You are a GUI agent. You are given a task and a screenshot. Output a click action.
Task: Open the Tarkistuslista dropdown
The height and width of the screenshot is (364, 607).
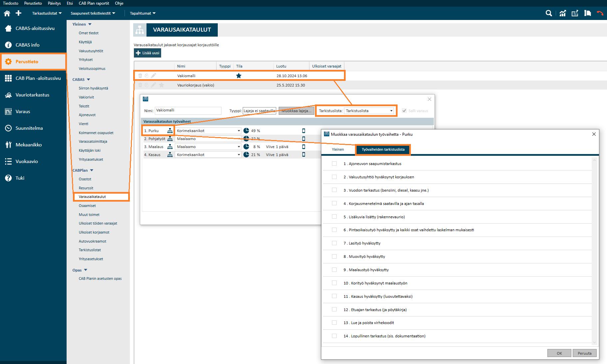click(369, 111)
